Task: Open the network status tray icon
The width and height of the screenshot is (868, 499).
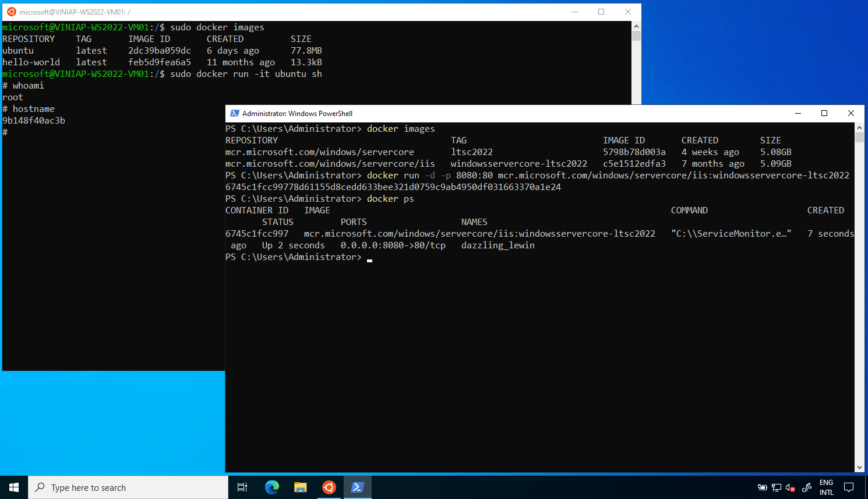Action: (777, 487)
